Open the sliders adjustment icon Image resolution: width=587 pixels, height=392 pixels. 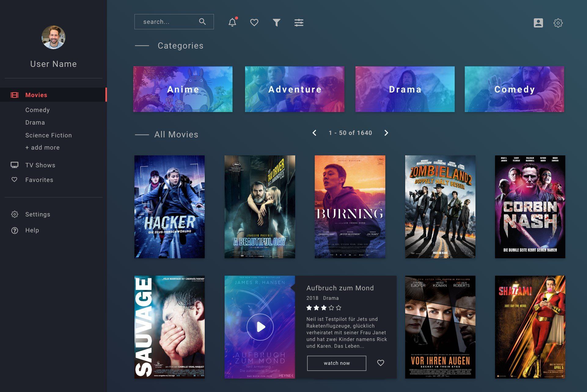pos(299,23)
